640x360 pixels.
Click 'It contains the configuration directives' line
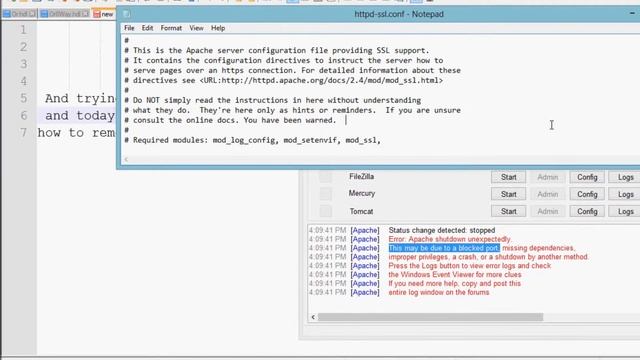[x=284, y=60]
